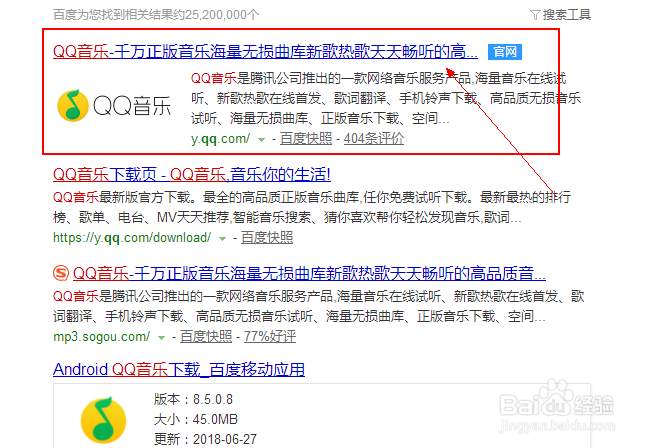Click the blue 官网 badge
Screen dimensions: 651x448
(505, 52)
